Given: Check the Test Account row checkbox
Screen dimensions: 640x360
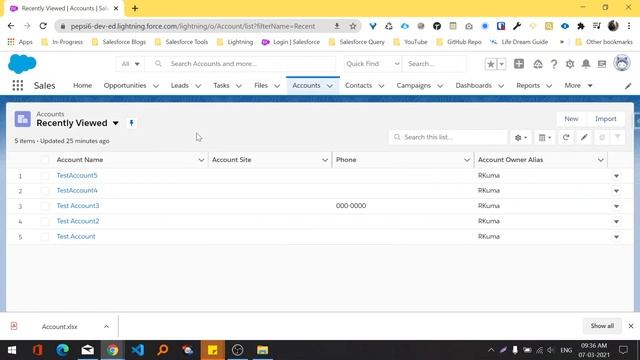Looking at the screenshot, I should pos(44,237).
